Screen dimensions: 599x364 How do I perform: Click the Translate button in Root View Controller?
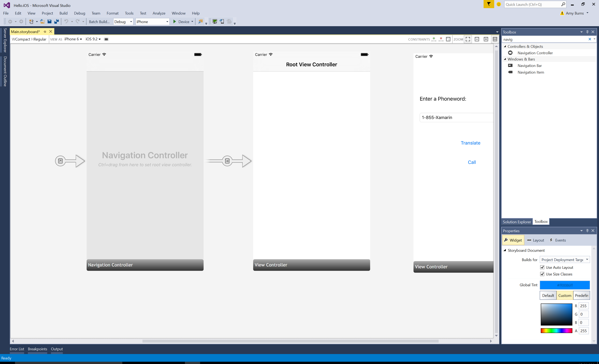(470, 142)
